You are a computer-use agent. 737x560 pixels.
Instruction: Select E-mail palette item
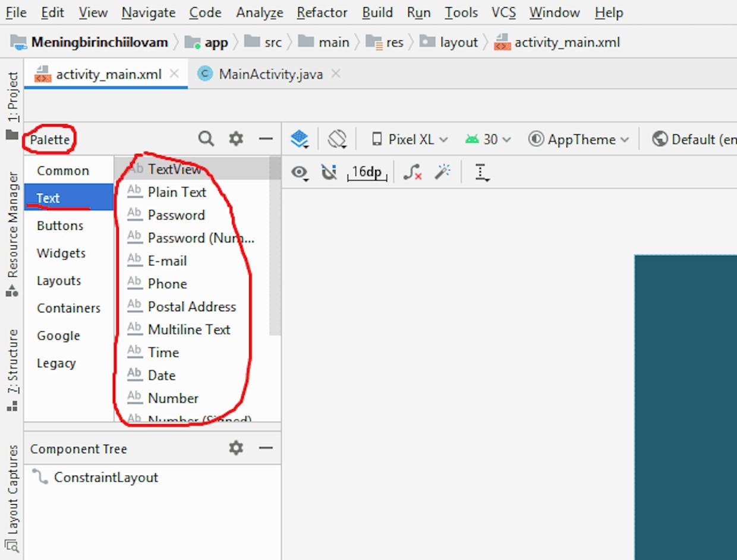click(x=192, y=261)
